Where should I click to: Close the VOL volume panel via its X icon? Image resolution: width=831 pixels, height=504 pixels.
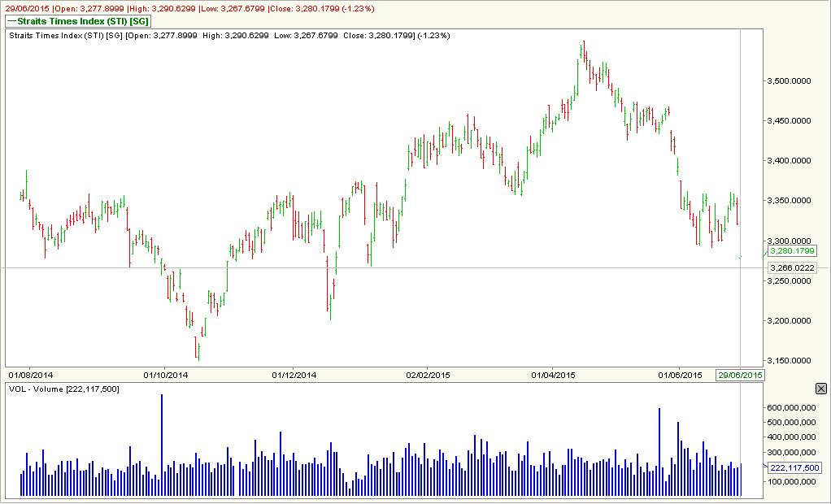click(820, 389)
